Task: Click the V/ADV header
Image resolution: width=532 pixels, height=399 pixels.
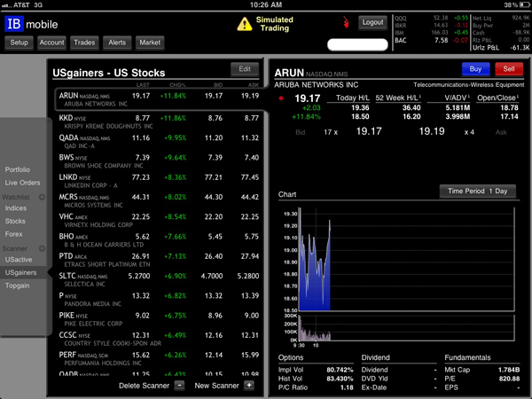Action: [x=457, y=98]
